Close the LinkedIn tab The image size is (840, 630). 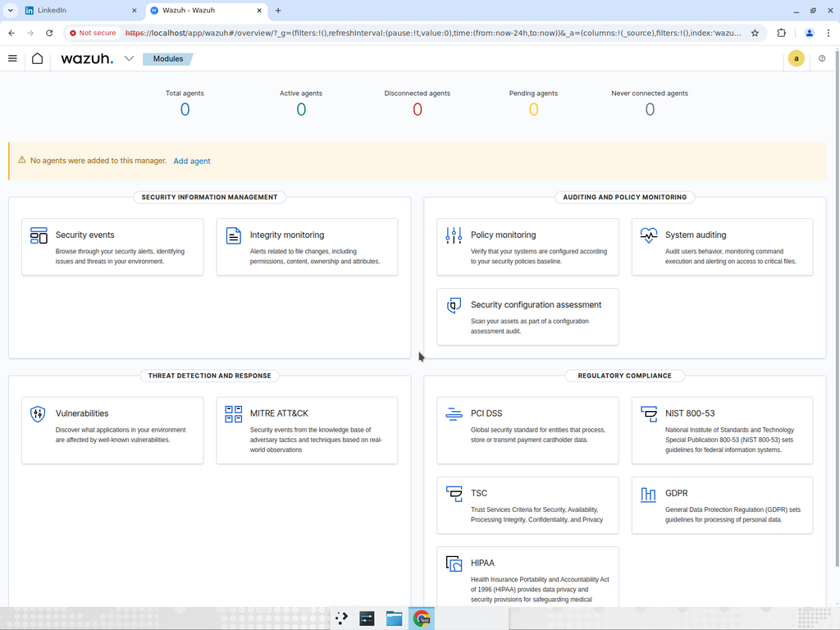point(134,10)
